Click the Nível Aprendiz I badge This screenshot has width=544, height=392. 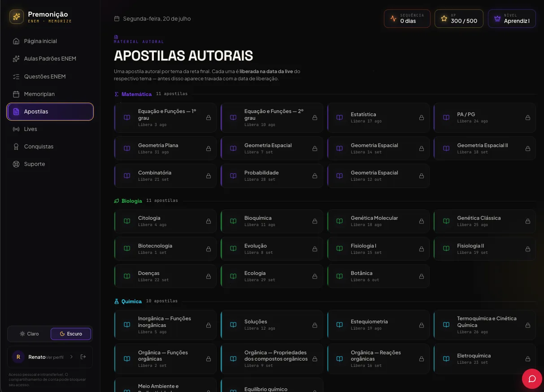pos(512,19)
